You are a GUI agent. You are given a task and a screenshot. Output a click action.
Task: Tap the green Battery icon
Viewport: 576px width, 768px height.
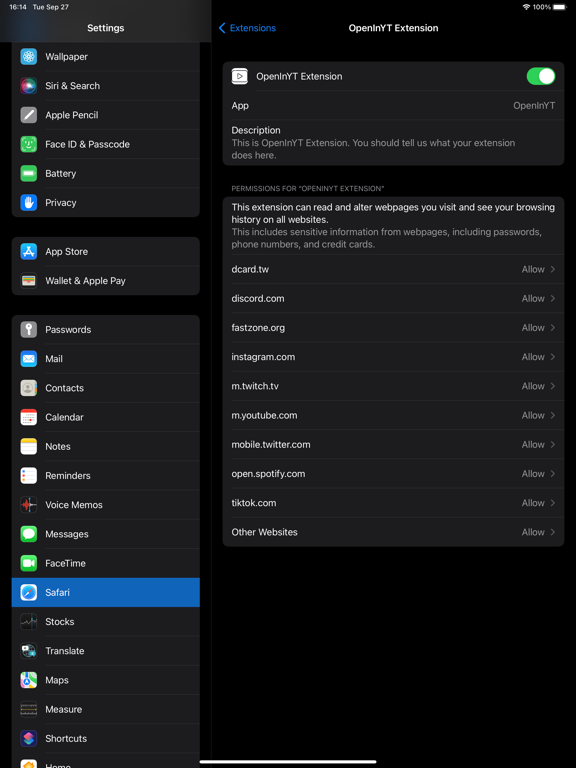coord(28,173)
